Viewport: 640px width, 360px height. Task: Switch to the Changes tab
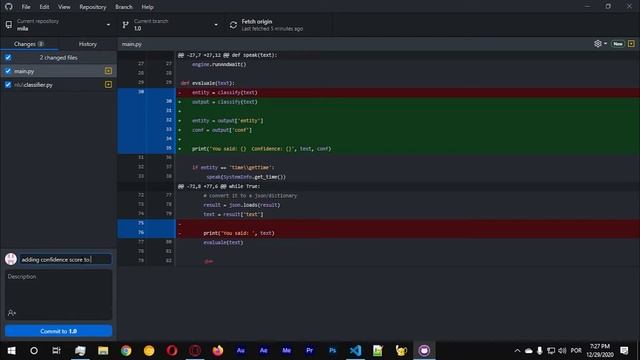pos(29,44)
